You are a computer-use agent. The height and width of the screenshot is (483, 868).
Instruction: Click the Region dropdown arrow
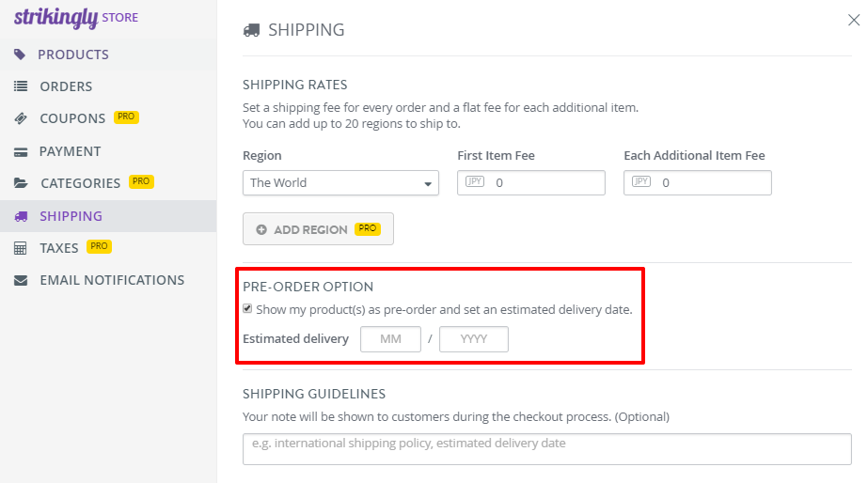(427, 183)
